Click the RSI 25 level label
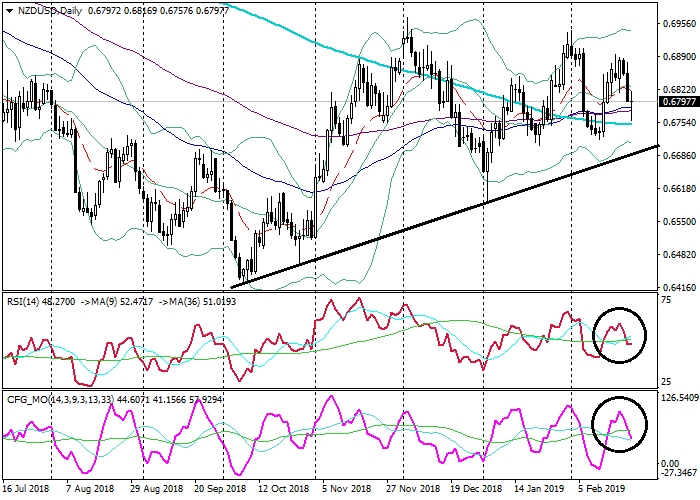Screen dimensions: 700x500 pyautogui.click(x=666, y=382)
